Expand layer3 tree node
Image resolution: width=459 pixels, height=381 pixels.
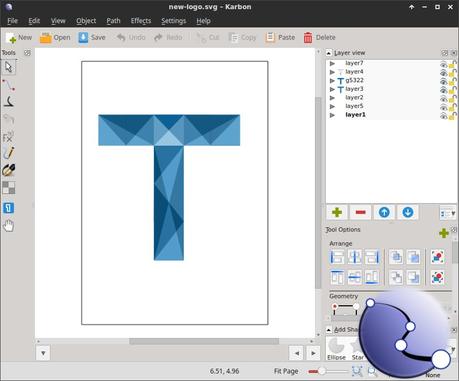pyautogui.click(x=332, y=89)
